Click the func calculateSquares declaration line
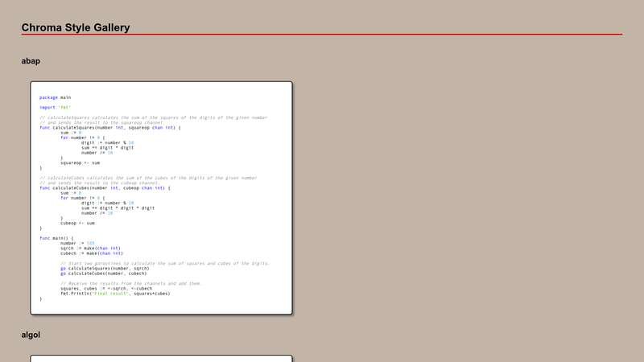This screenshot has height=362, width=644. coord(110,128)
